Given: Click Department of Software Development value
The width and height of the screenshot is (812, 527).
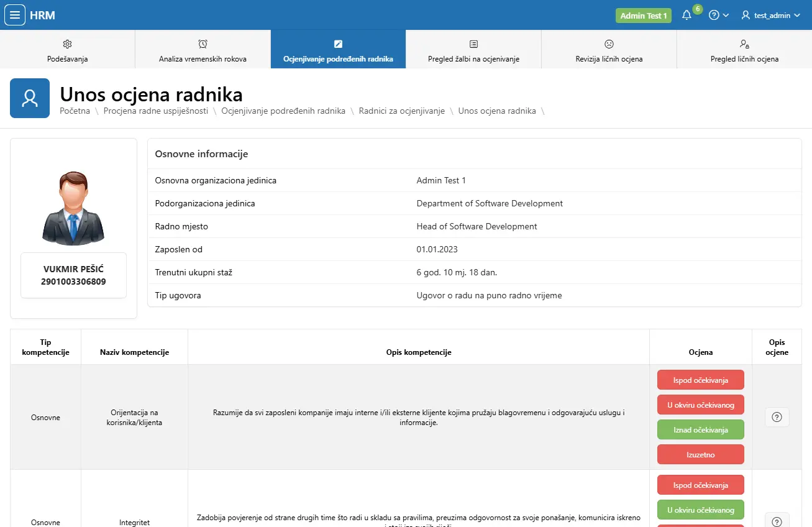Looking at the screenshot, I should click(490, 203).
